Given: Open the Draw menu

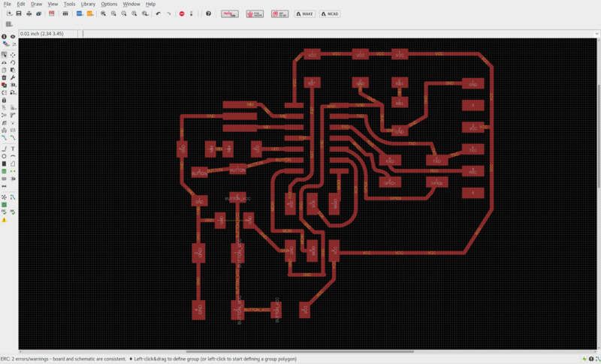Looking at the screenshot, I should pos(36,4).
